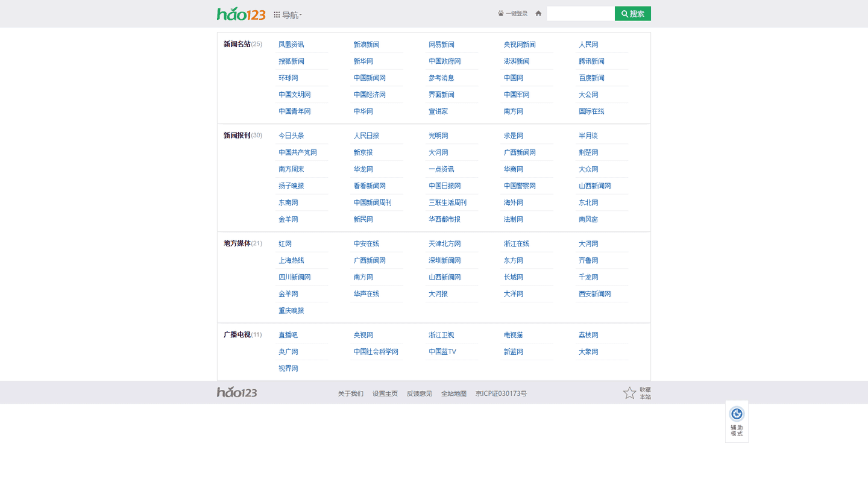Open 上海热线
The image size is (868, 488).
pos(291,261)
